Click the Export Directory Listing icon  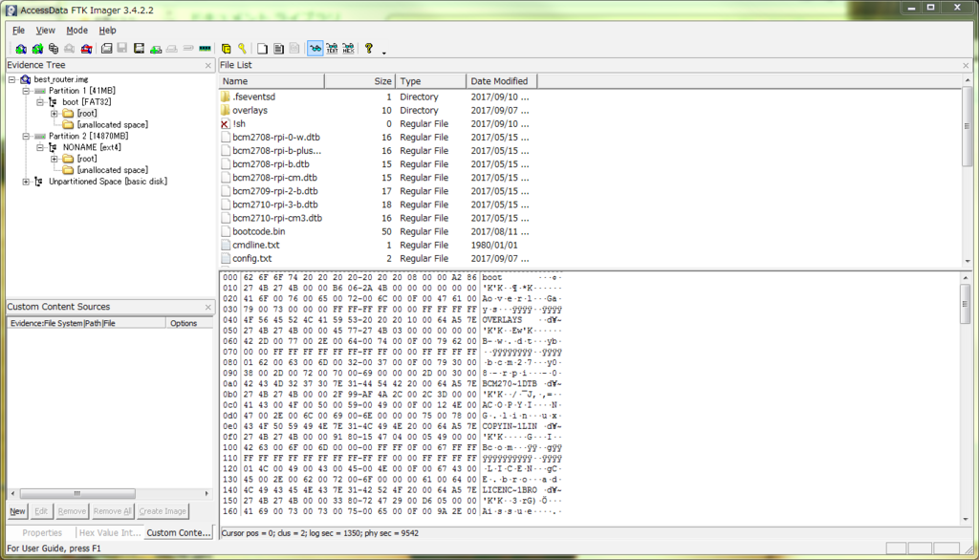point(294,49)
